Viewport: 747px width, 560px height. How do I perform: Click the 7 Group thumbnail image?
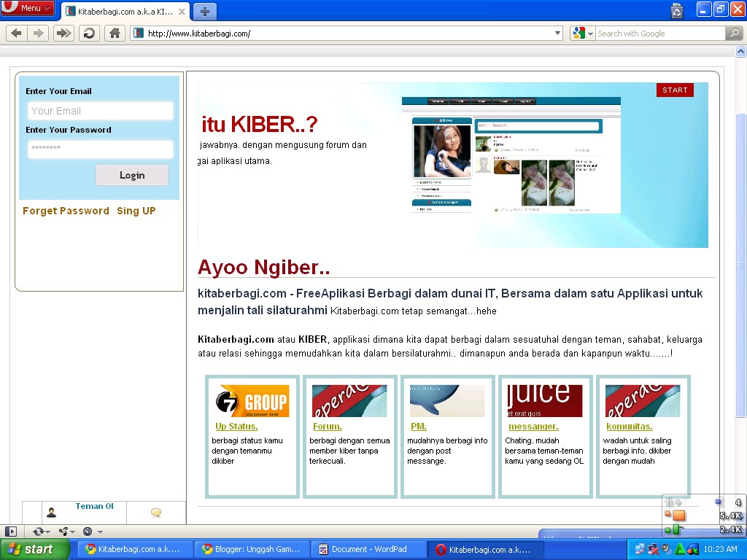tap(252, 401)
